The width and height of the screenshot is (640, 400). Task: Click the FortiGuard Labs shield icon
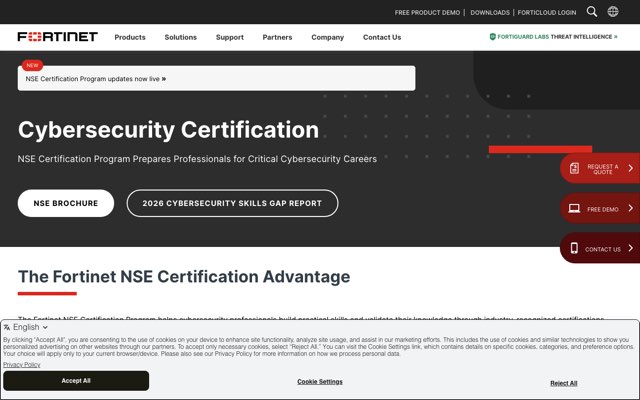tap(492, 37)
